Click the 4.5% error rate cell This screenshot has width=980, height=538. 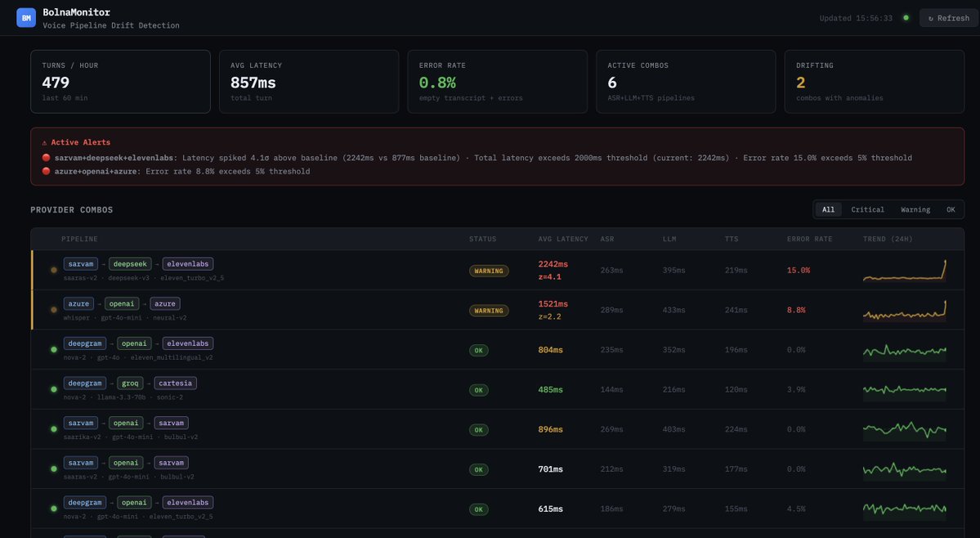tap(796, 509)
